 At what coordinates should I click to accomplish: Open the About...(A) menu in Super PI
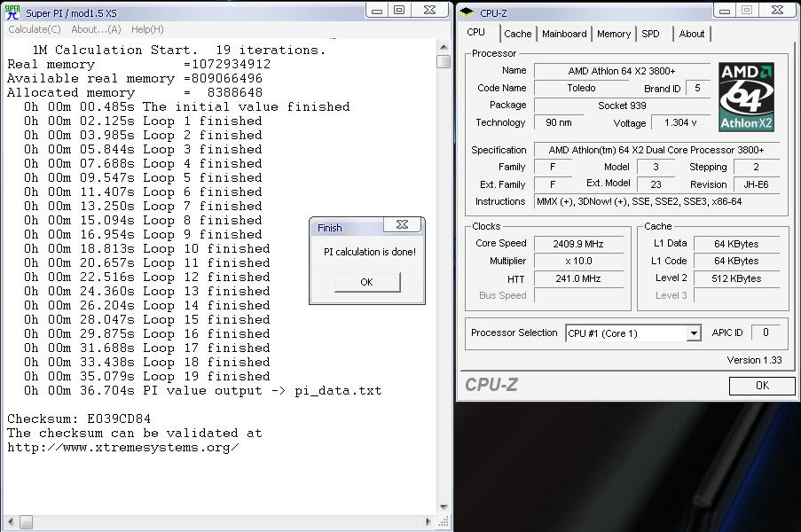coord(96,29)
